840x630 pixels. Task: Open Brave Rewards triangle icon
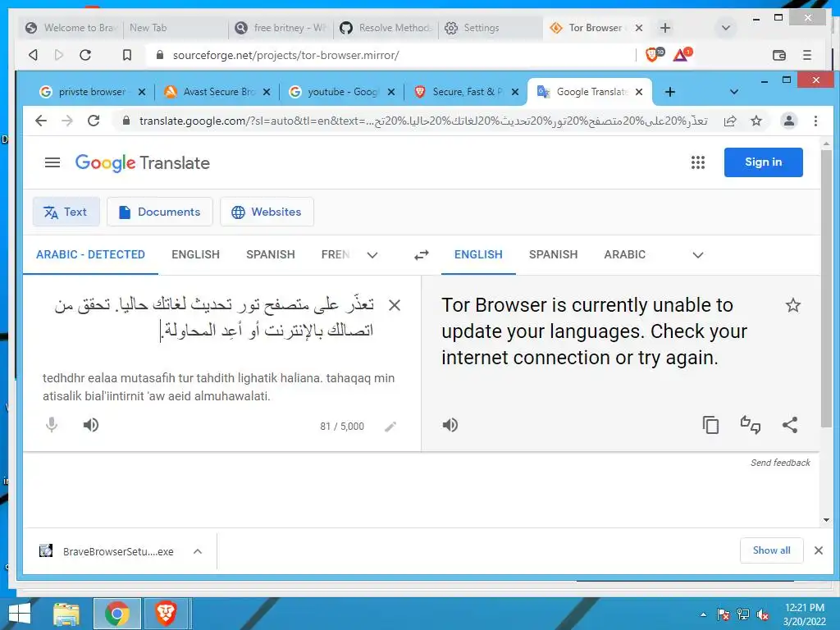(x=682, y=55)
